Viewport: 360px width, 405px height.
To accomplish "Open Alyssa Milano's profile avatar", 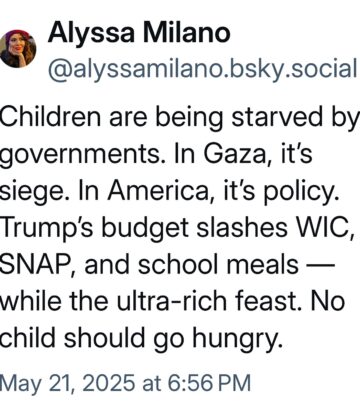I will 18,49.
